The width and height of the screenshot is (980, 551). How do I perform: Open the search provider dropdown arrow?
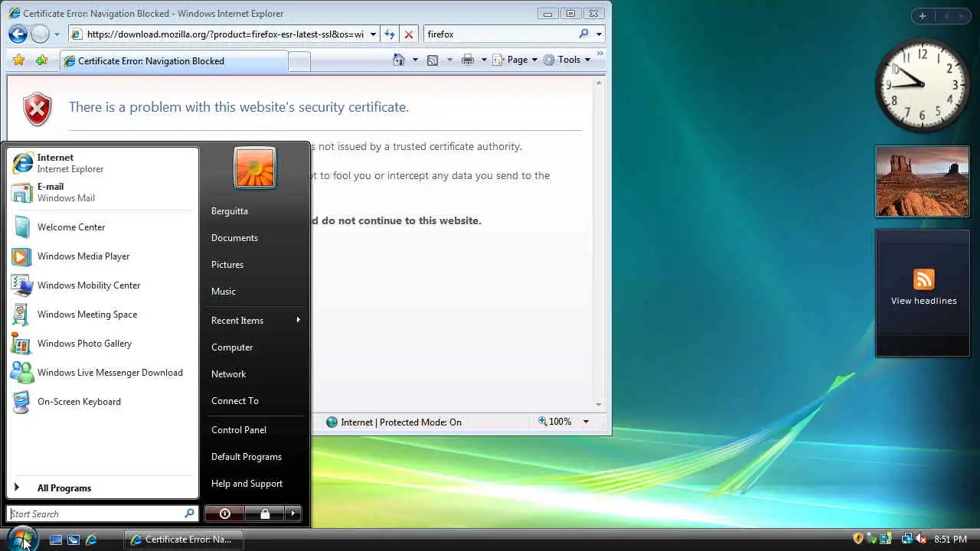pos(599,34)
